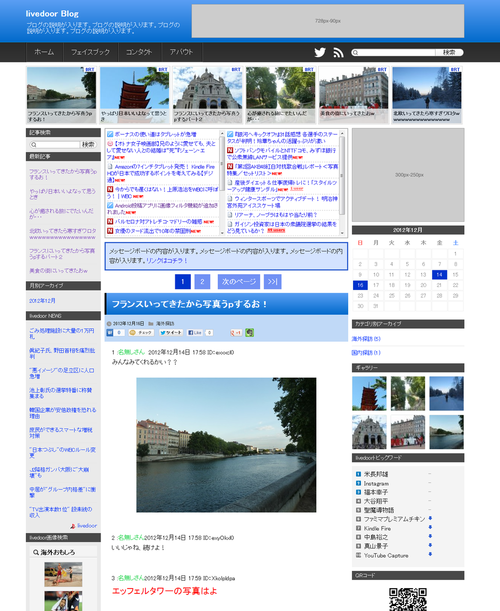Click the Google +1 button
This screenshot has width=500, height=611.
coord(236,332)
